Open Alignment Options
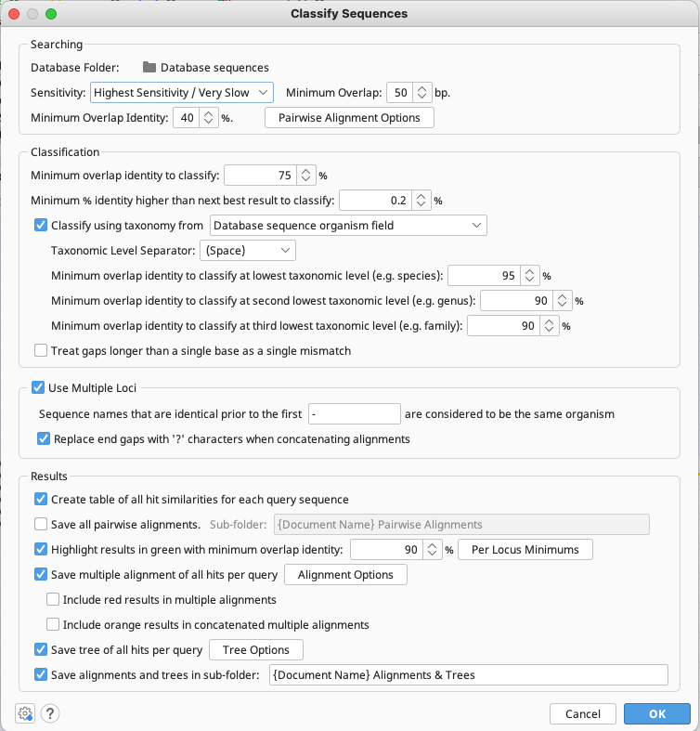This screenshot has height=731, width=700. point(345,574)
